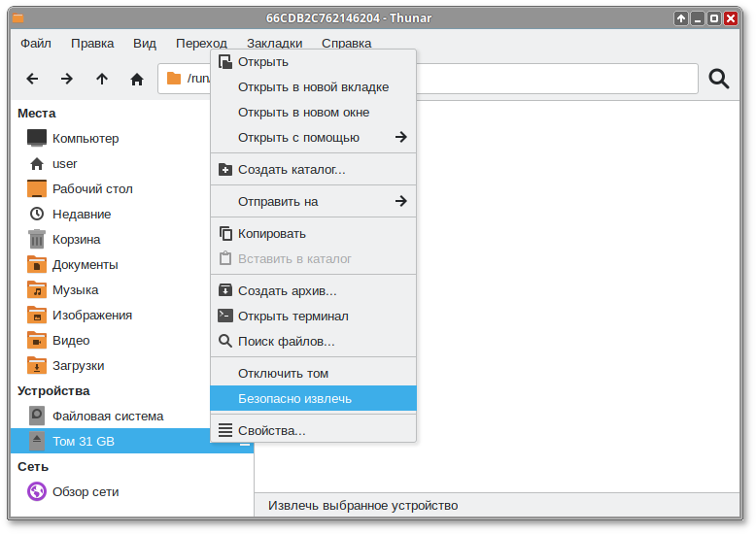This screenshot has height=534, width=756.
Task: Click the forward navigation arrow
Action: tap(67, 79)
